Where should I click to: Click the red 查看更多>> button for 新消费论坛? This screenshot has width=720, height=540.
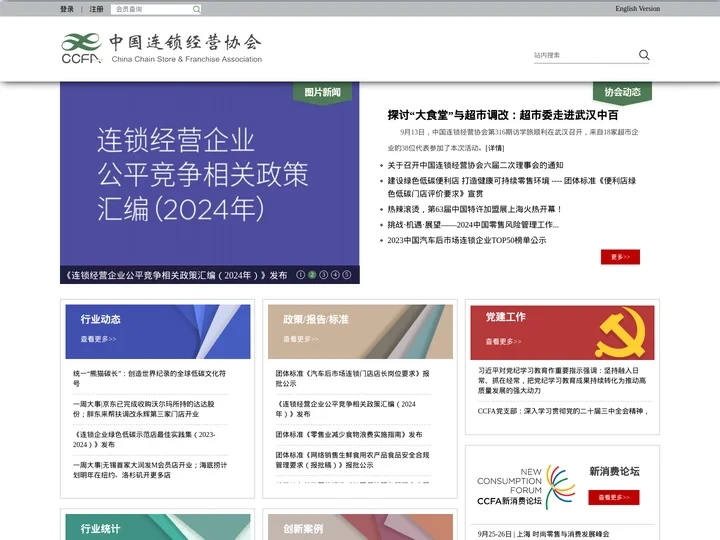pyautogui.click(x=614, y=497)
